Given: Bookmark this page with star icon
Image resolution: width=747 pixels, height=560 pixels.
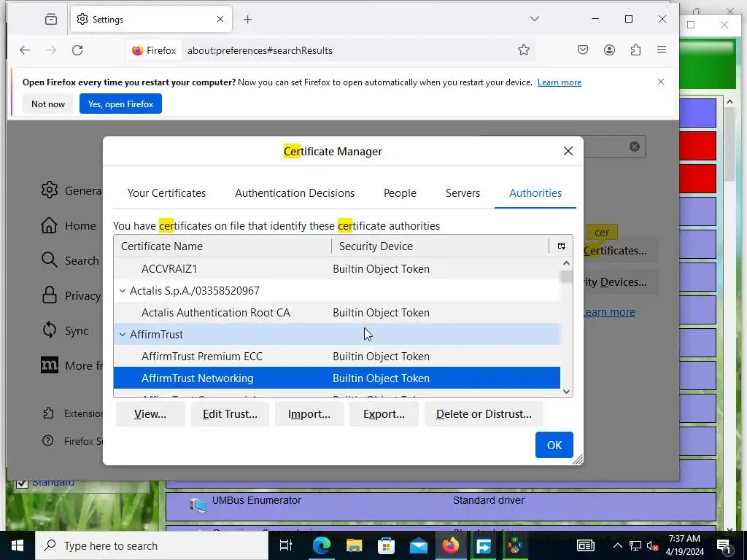Looking at the screenshot, I should [x=524, y=50].
